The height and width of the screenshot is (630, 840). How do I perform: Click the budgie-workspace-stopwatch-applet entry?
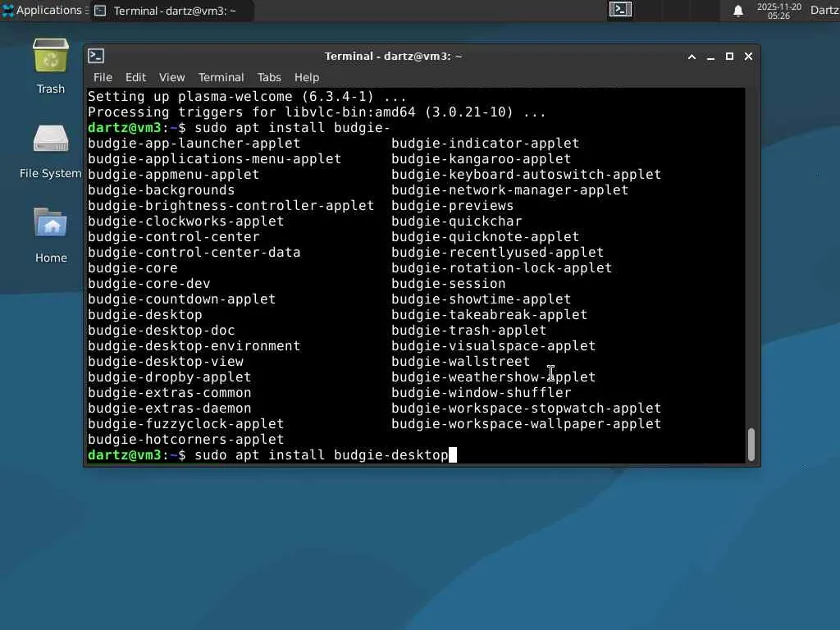[526, 408]
